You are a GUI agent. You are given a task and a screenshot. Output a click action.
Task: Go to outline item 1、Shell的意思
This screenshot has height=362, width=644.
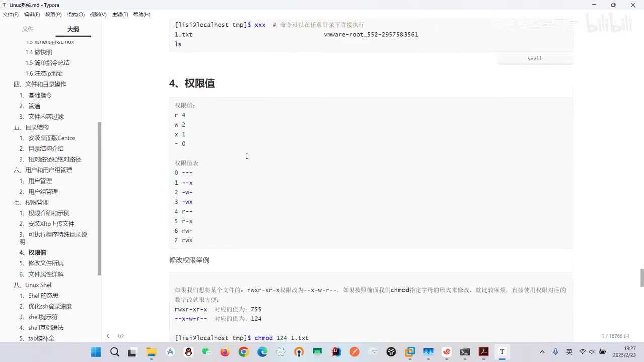click(39, 296)
